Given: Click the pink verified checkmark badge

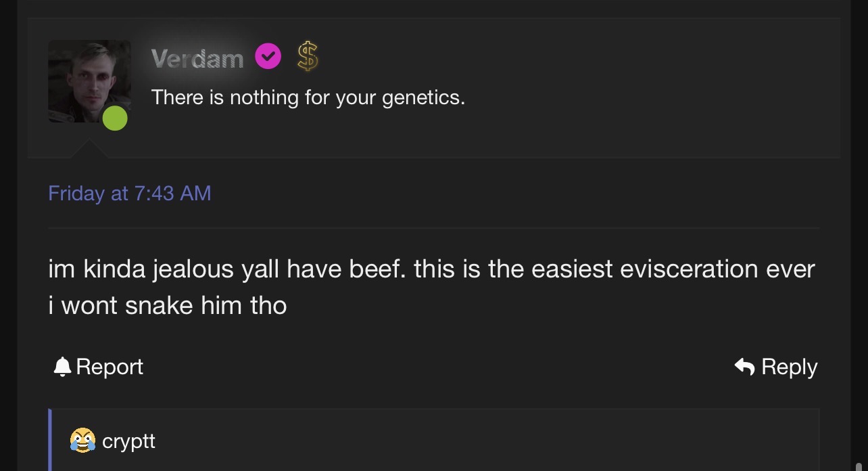Looking at the screenshot, I should [268, 58].
